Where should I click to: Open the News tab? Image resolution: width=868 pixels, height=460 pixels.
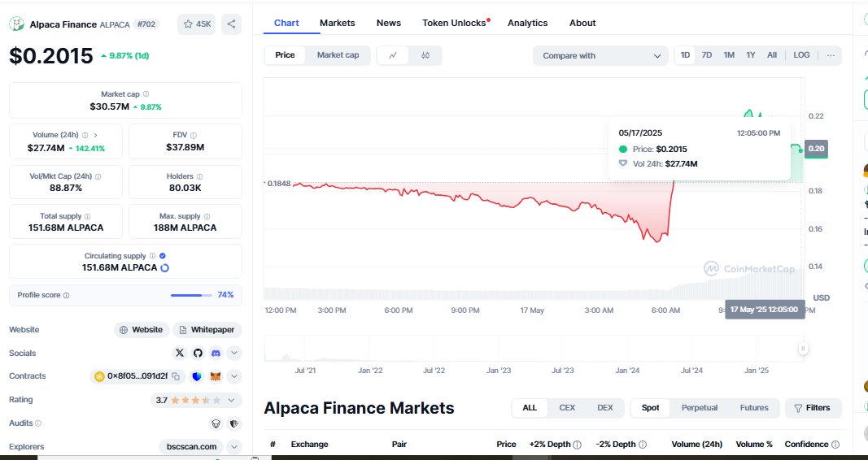point(389,24)
